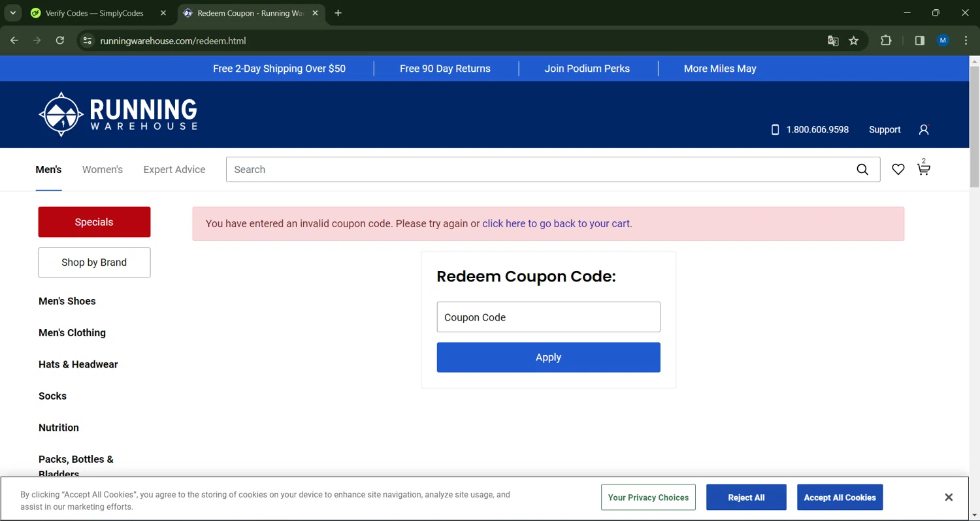Image resolution: width=980 pixels, height=521 pixels.
Task: Open Socks category
Action: (x=52, y=396)
